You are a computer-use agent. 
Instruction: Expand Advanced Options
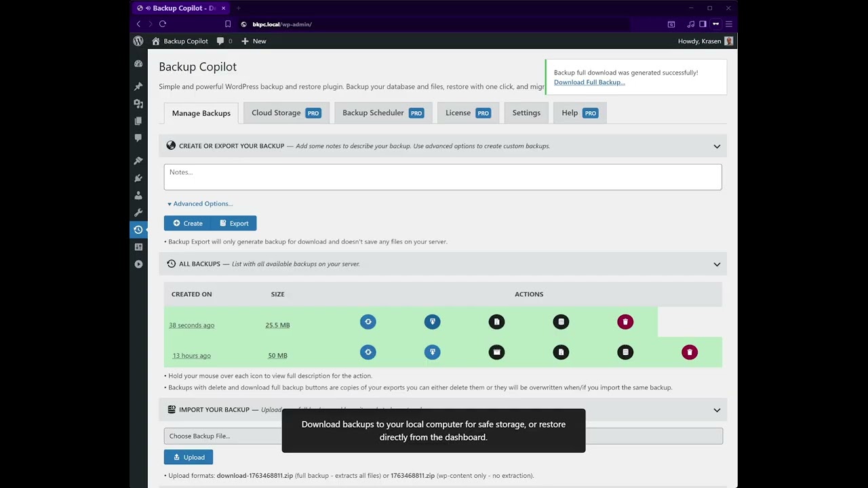(200, 204)
